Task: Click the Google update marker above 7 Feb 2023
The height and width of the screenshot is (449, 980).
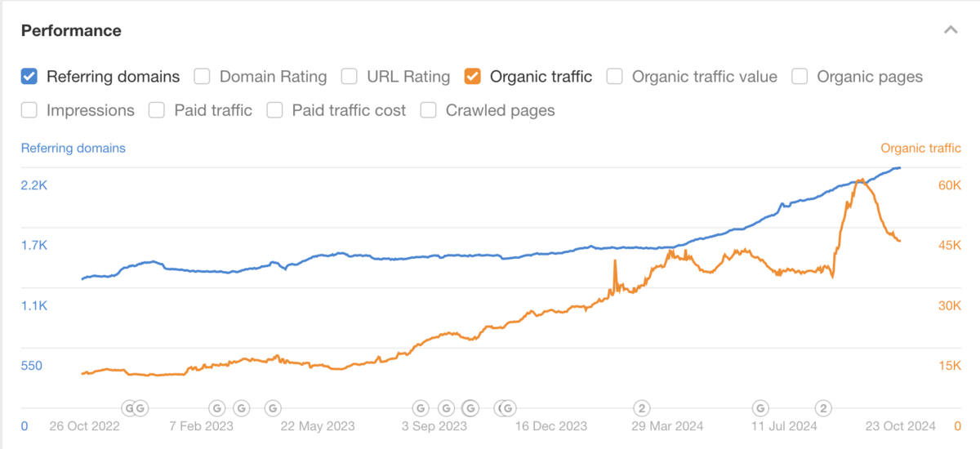Action: pos(217,407)
